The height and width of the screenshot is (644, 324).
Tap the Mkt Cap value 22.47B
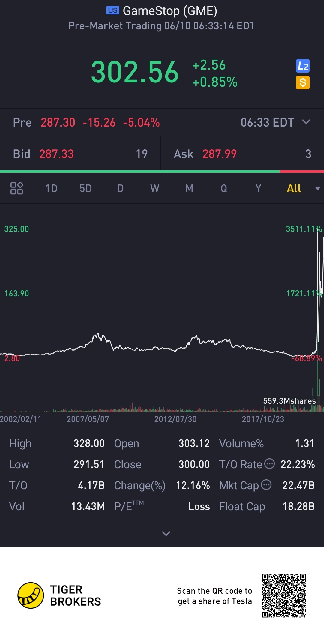298,485
